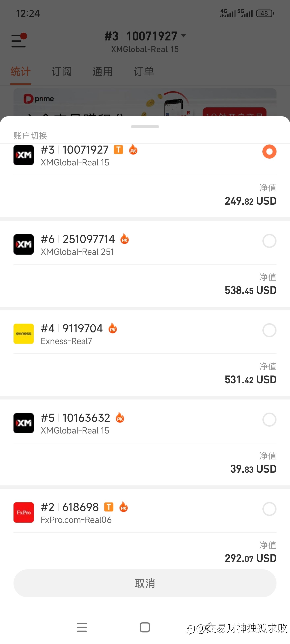Select radio button for FxPro account #2
The height and width of the screenshot is (644, 290).
[x=269, y=509]
